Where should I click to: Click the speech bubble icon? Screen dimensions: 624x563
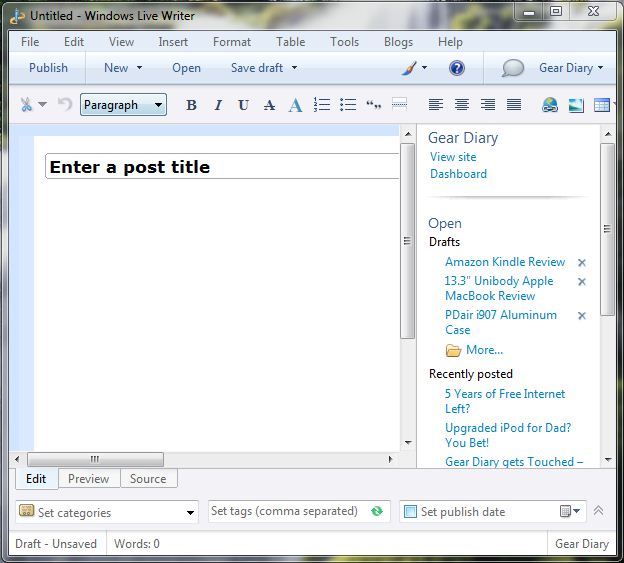pos(513,68)
